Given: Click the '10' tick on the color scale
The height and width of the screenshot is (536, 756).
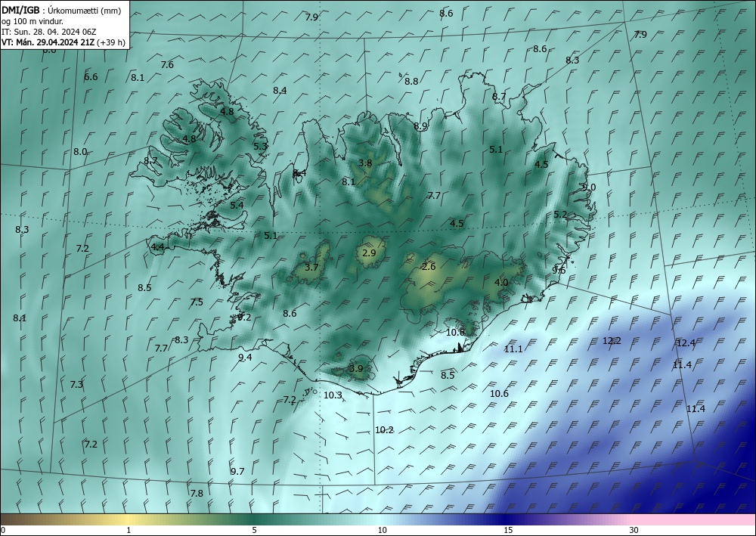Looking at the screenshot, I should (x=382, y=531).
